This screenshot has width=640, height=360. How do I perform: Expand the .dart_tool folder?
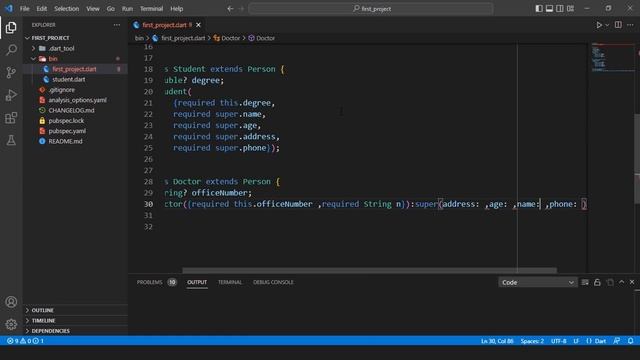click(76, 48)
